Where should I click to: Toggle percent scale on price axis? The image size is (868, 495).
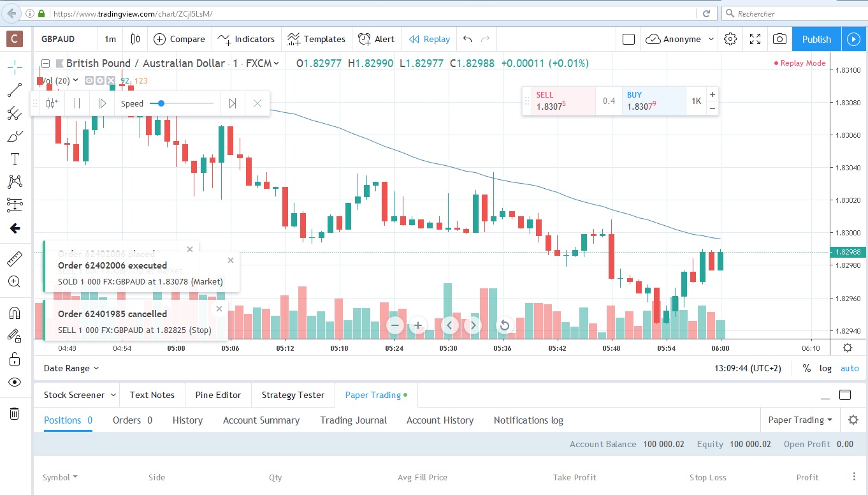click(x=807, y=368)
